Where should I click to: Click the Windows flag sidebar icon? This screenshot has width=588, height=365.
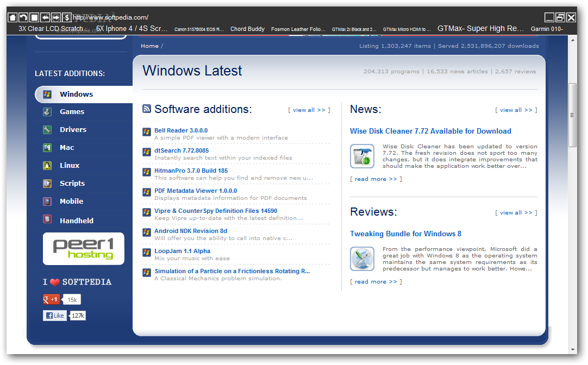tap(47, 94)
